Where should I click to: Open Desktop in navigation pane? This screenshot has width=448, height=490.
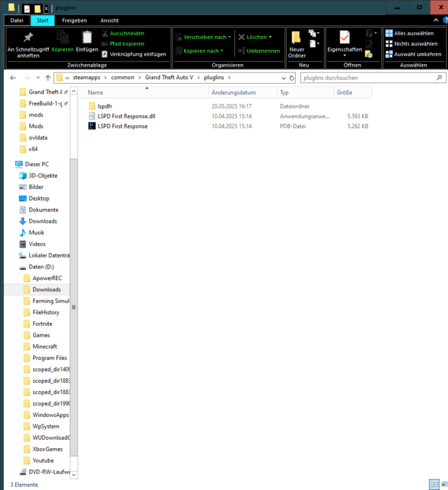click(39, 199)
